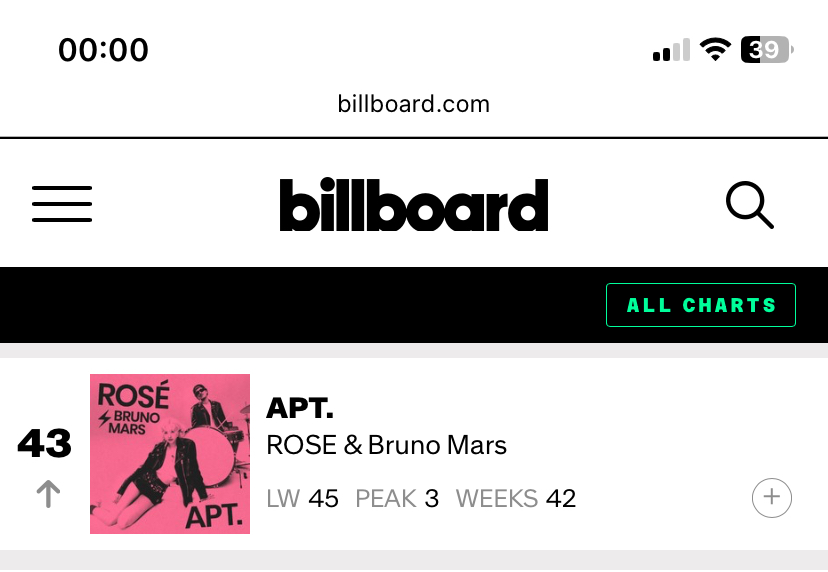This screenshot has height=572, width=828.
Task: Tap the billboard.com address bar
Action: (413, 104)
